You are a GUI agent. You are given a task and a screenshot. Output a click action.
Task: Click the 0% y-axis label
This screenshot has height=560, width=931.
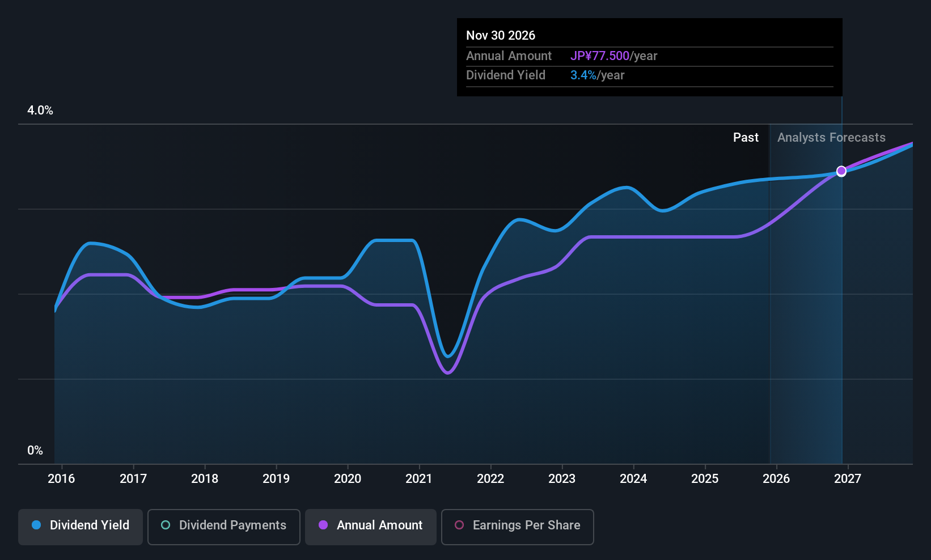click(x=35, y=451)
